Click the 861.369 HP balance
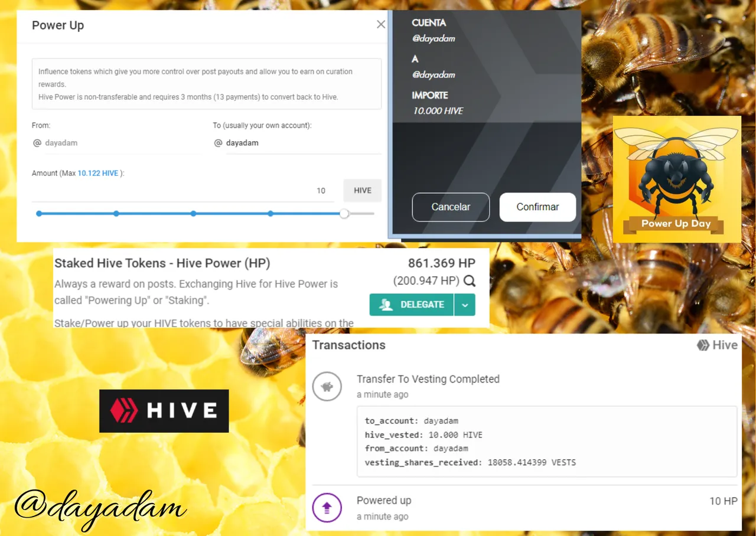 click(x=441, y=263)
